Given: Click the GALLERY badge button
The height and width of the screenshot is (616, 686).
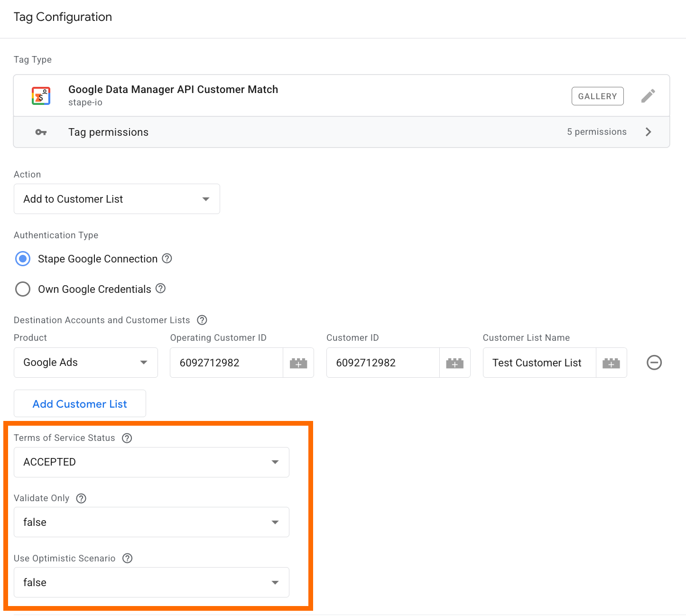Looking at the screenshot, I should tap(598, 96).
